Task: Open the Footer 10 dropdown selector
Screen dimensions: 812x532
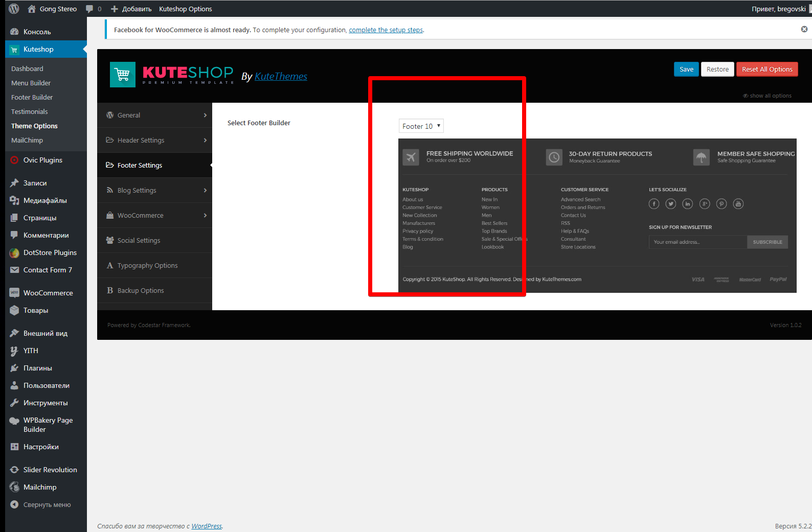Action: 421,126
